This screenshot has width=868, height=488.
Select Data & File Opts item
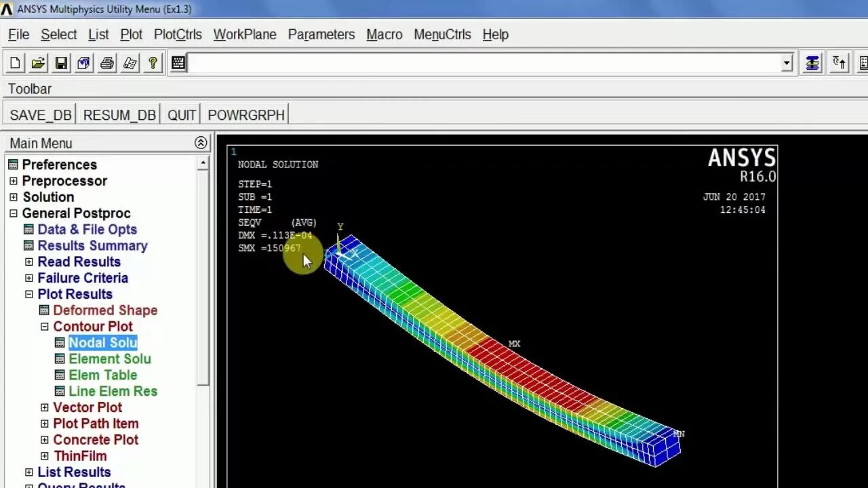[87, 230]
